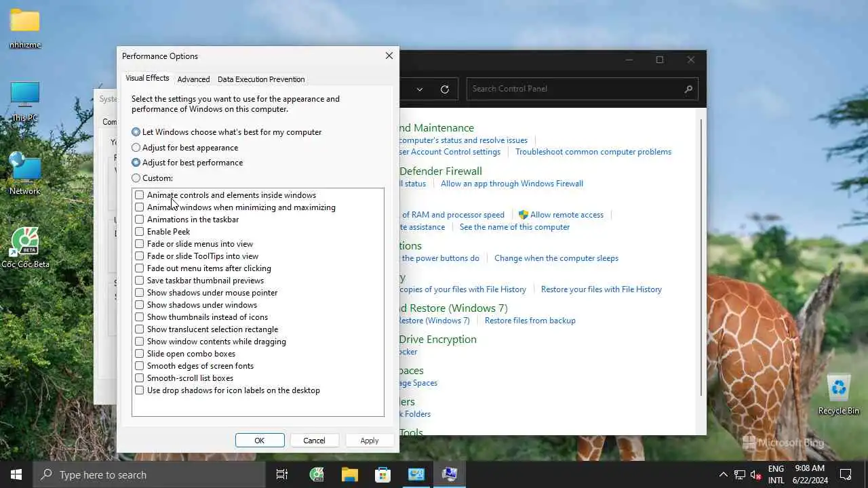Open the notification center icon
868x488 pixels.
(x=846, y=474)
